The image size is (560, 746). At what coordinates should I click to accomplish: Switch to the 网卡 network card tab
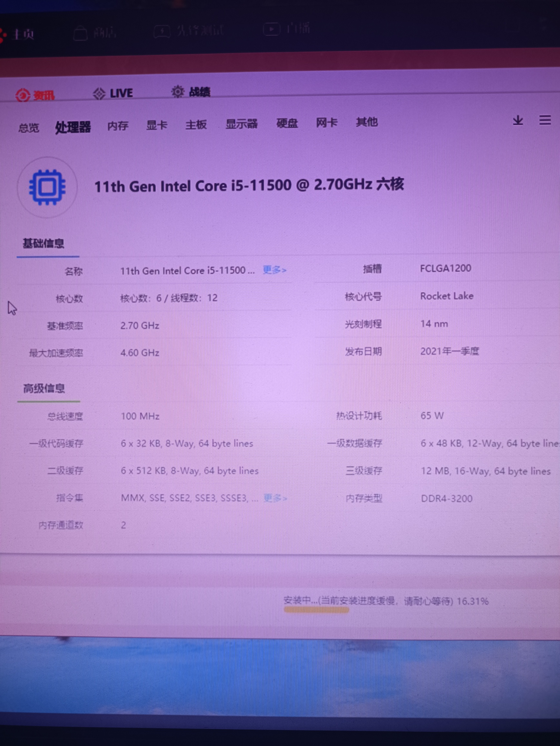[x=326, y=122]
